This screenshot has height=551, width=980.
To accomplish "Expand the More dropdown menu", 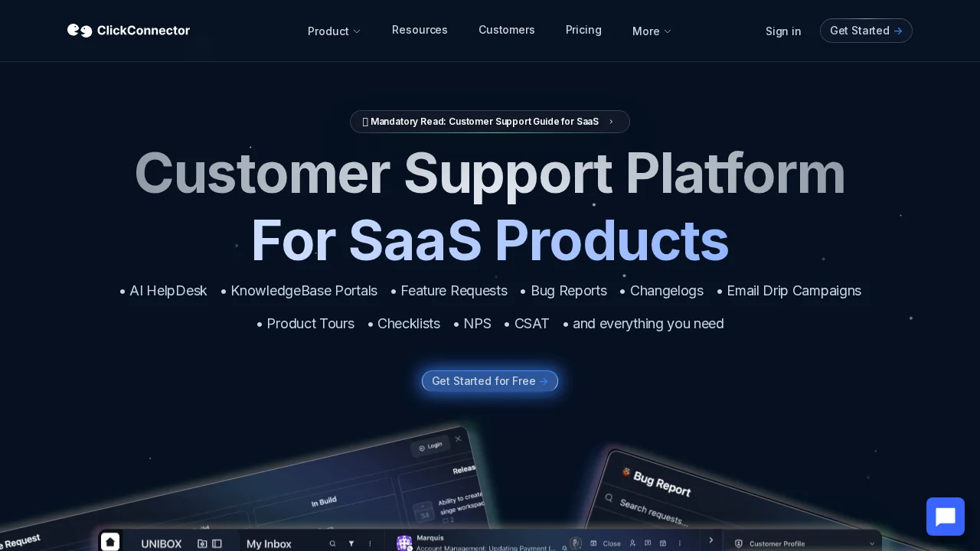I will pyautogui.click(x=652, y=31).
